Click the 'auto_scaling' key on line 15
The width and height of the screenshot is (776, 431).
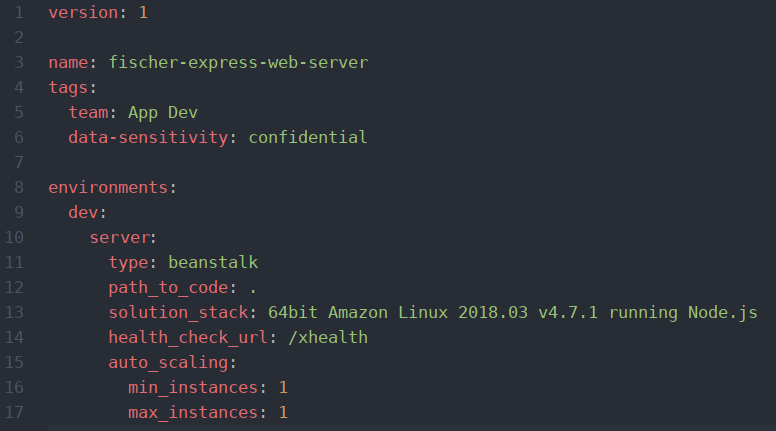168,362
